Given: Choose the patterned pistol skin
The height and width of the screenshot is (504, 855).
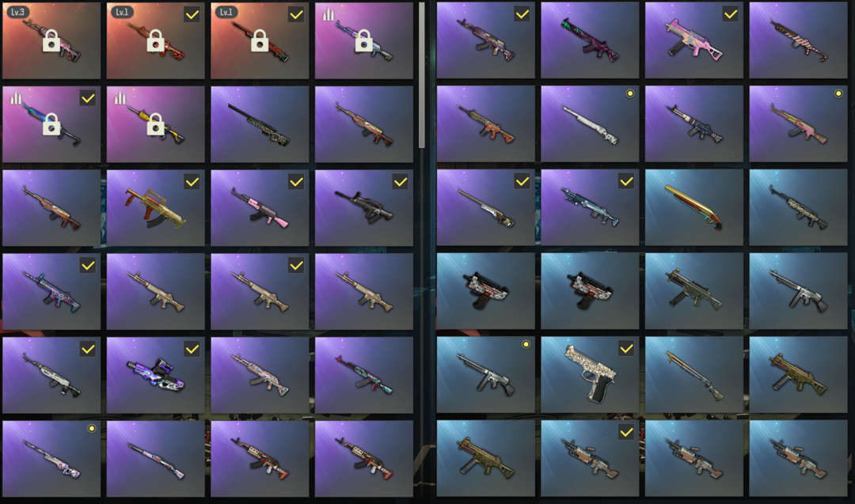Looking at the screenshot, I should click(590, 375).
